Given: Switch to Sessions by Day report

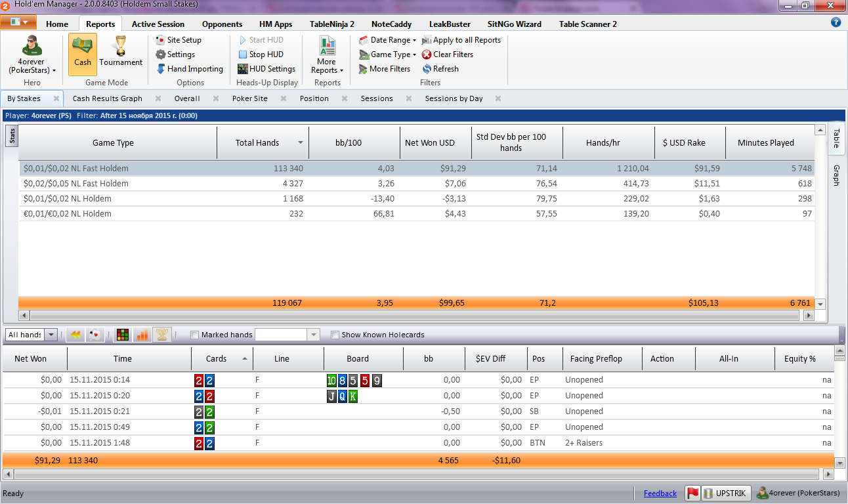Looking at the screenshot, I should click(454, 98).
